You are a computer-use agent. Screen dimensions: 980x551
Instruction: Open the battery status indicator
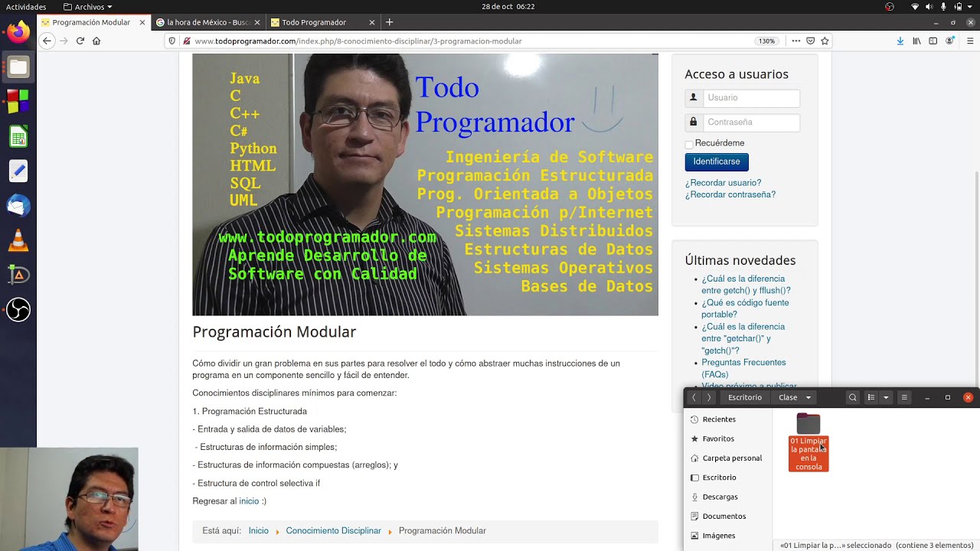click(958, 7)
